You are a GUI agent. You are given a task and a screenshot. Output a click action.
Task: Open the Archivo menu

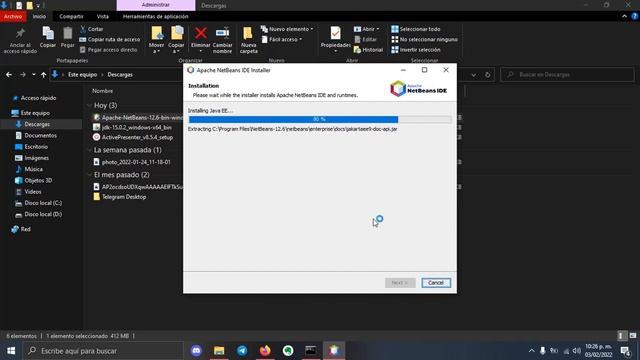pos(13,16)
